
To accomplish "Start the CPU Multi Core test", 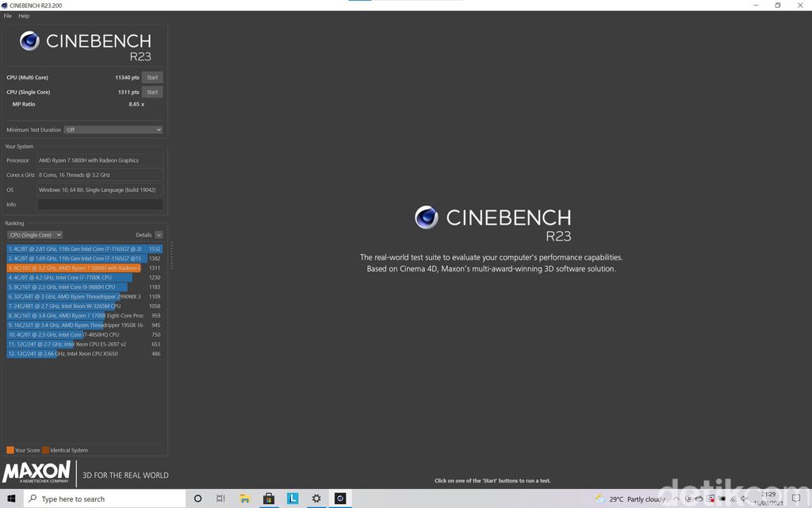I will click(x=152, y=77).
